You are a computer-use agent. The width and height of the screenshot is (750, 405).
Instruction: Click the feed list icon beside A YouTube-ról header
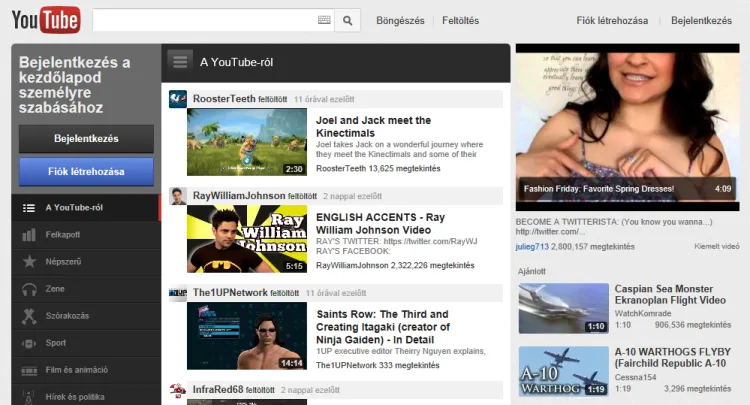tap(180, 61)
